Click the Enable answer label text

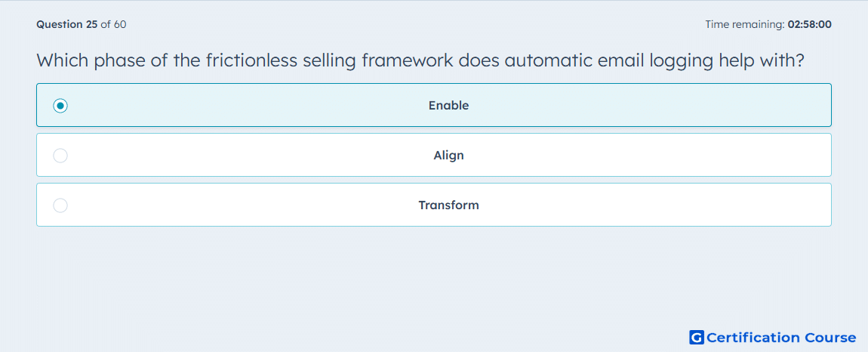[448, 105]
